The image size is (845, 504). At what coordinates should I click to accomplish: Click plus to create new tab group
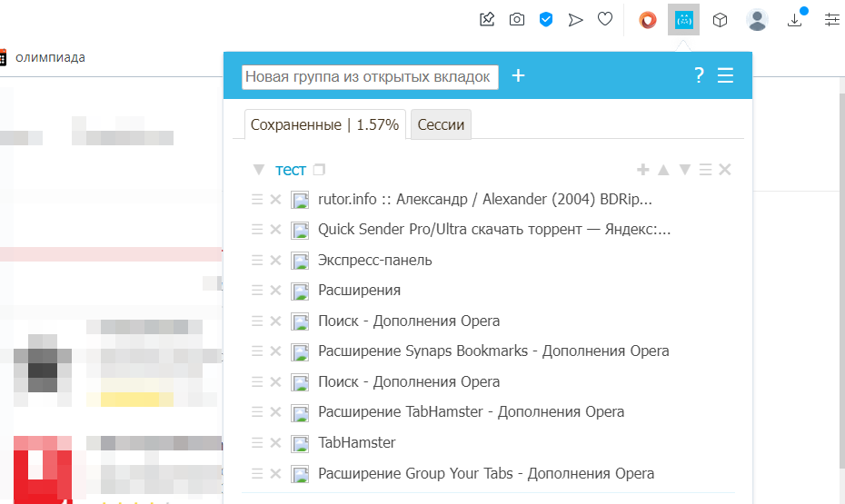[x=518, y=75]
